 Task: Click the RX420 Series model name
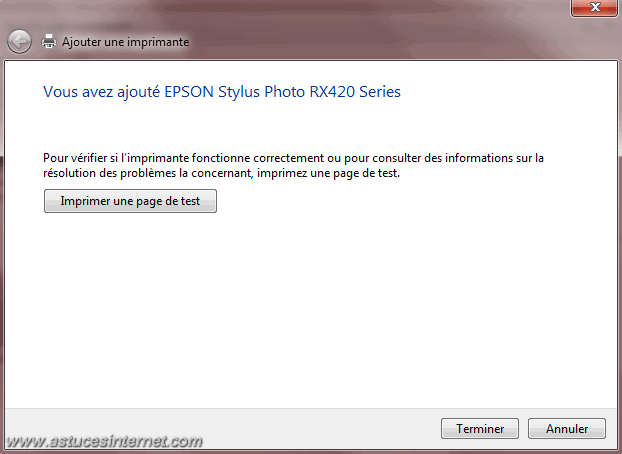(355, 92)
